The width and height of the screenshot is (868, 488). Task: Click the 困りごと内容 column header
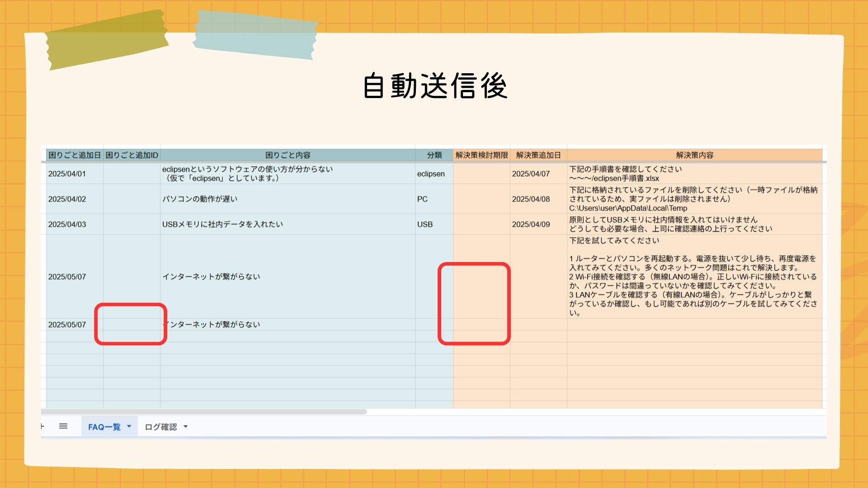click(x=288, y=155)
